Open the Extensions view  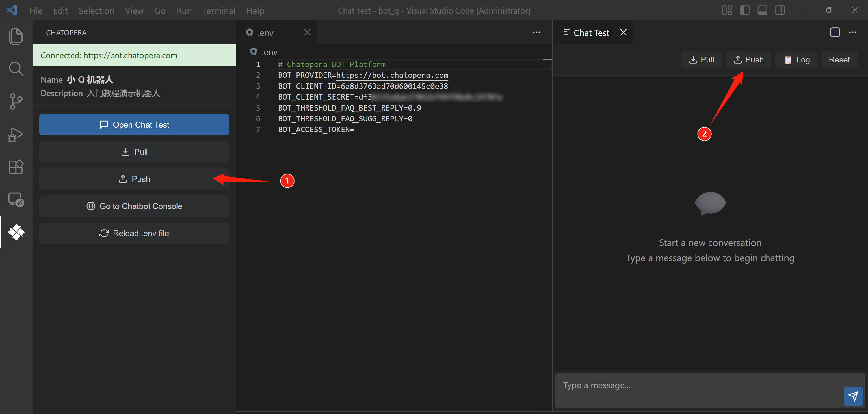point(16,167)
